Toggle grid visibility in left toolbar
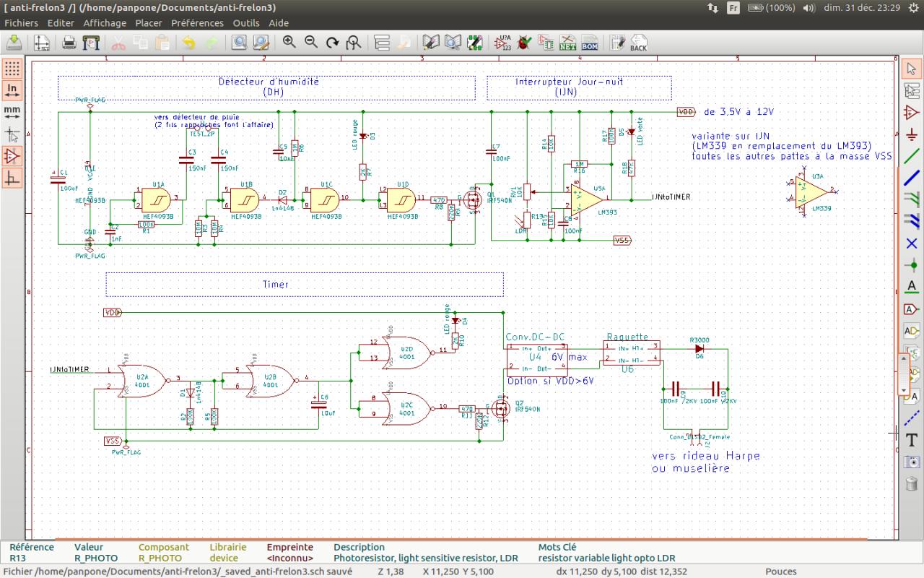924x578 pixels. (12, 69)
